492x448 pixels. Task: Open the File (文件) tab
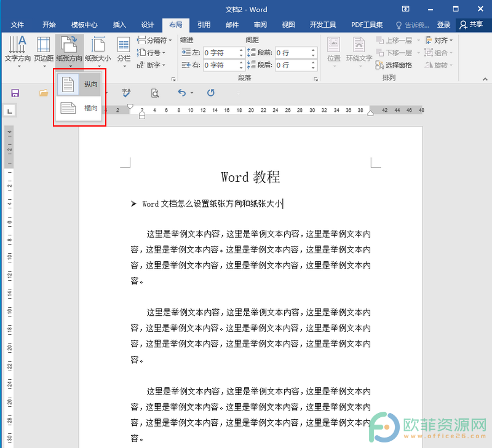[x=17, y=25]
